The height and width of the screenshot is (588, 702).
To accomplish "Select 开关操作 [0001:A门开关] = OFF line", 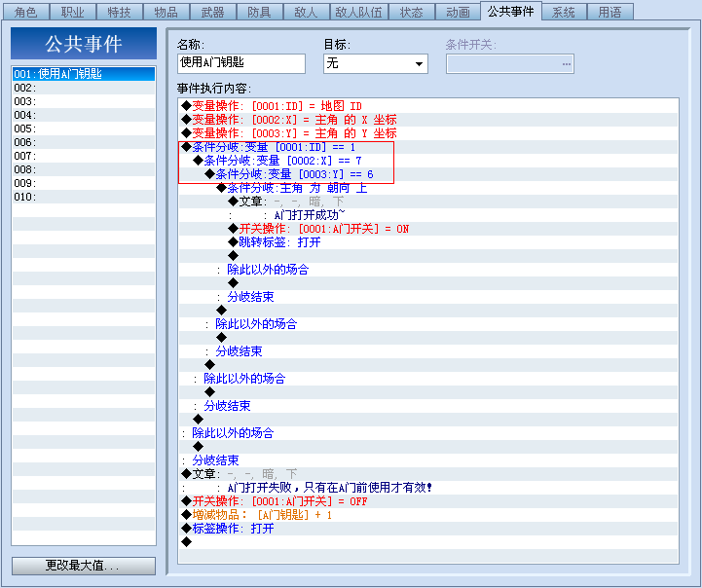I will [x=428, y=501].
